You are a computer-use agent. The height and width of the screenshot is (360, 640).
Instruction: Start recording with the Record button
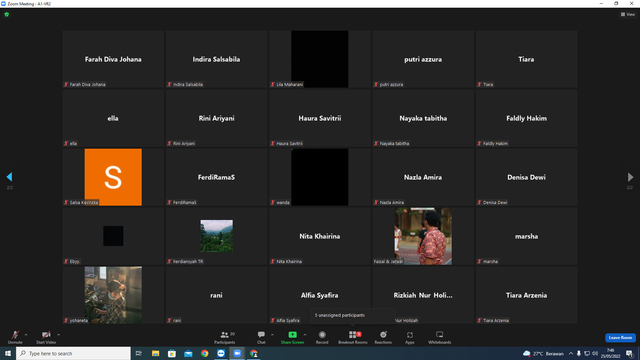point(322,337)
